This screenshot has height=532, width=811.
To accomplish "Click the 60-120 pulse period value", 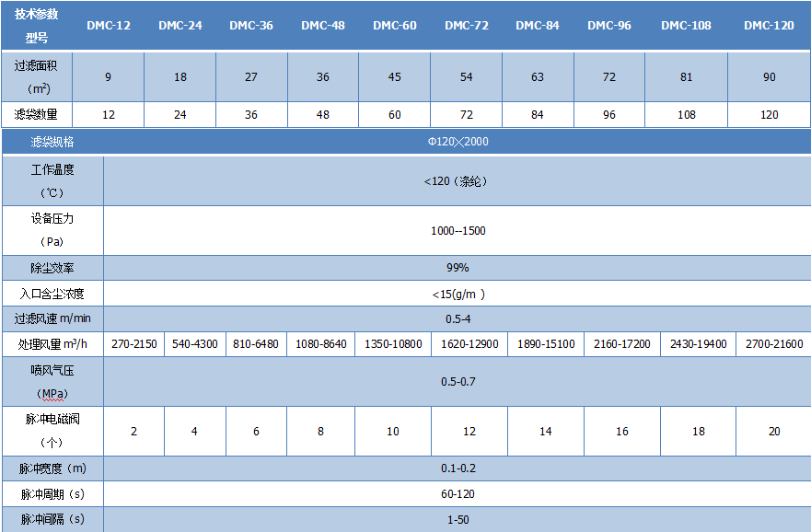I will (x=458, y=494).
